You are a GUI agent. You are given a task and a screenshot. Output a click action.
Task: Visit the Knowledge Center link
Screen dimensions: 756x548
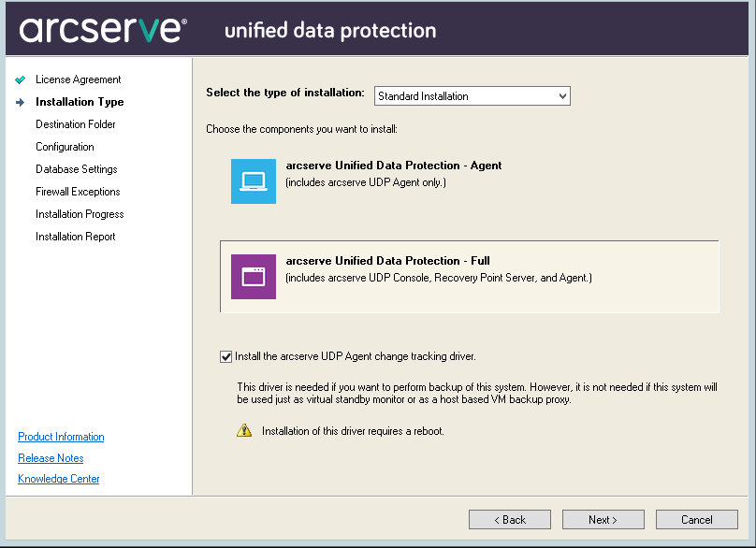(x=58, y=479)
